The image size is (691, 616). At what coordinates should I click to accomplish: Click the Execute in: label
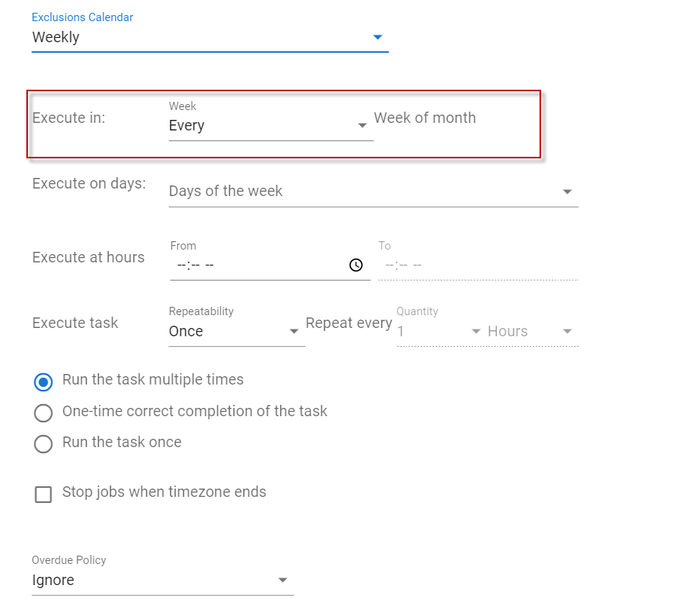[69, 118]
